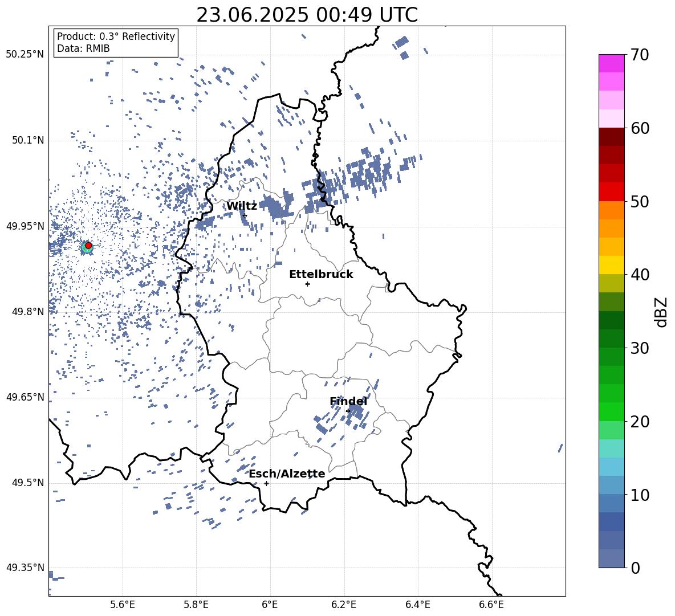The width and height of the screenshot is (675, 616).
Task: Click the timestamp title 23.06.2025 00:49 UTC
Action: pyautogui.click(x=307, y=15)
